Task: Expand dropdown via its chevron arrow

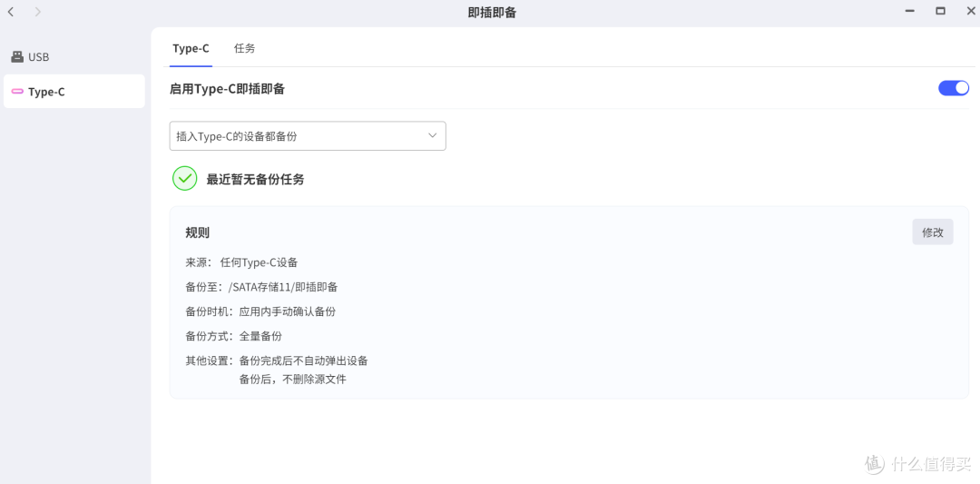Action: 433,135
